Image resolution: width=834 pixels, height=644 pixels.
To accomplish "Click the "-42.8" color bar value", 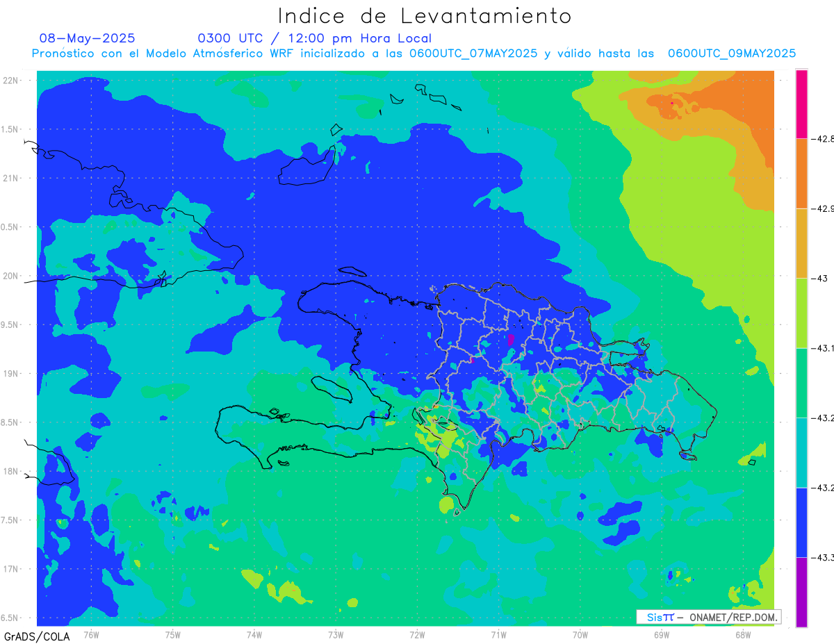I will click(x=822, y=139).
